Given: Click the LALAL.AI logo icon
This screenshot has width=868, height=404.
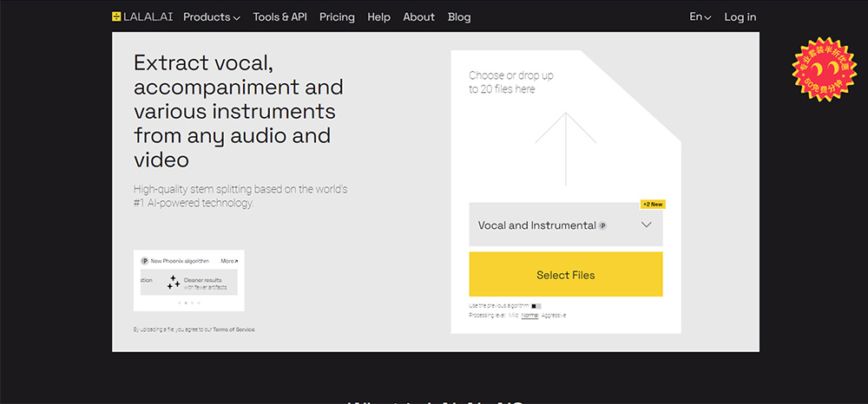Looking at the screenshot, I should tap(117, 16).
